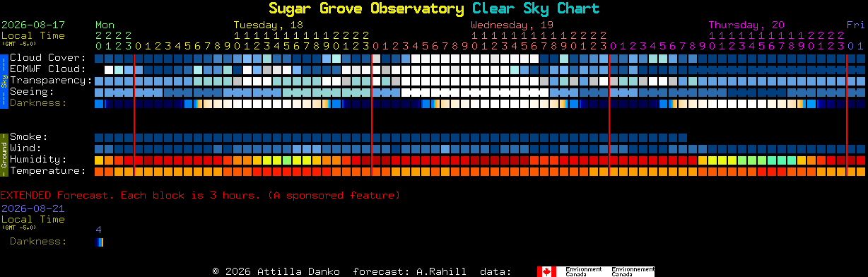This screenshot has width=868, height=277.
Task: Click the extended forecast darkness color block
Action: coord(99,242)
